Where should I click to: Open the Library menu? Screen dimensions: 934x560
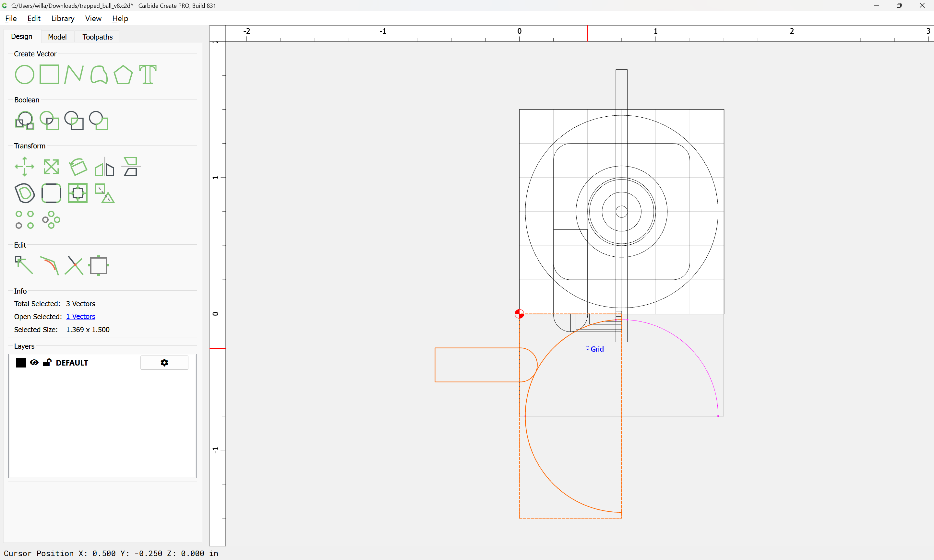[x=63, y=18]
